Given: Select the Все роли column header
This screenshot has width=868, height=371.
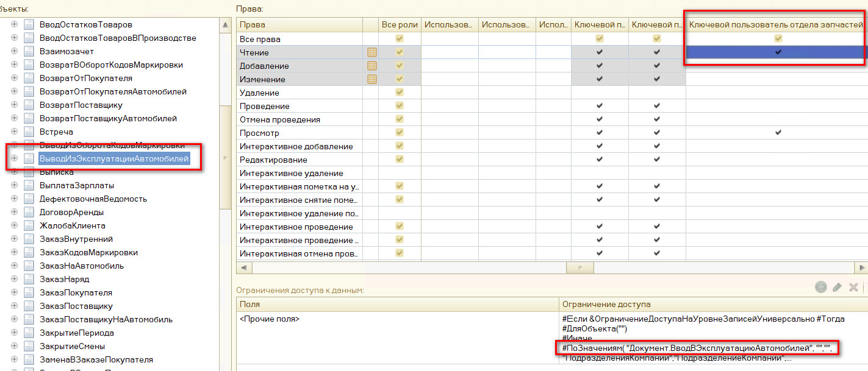Looking at the screenshot, I should pos(400,25).
